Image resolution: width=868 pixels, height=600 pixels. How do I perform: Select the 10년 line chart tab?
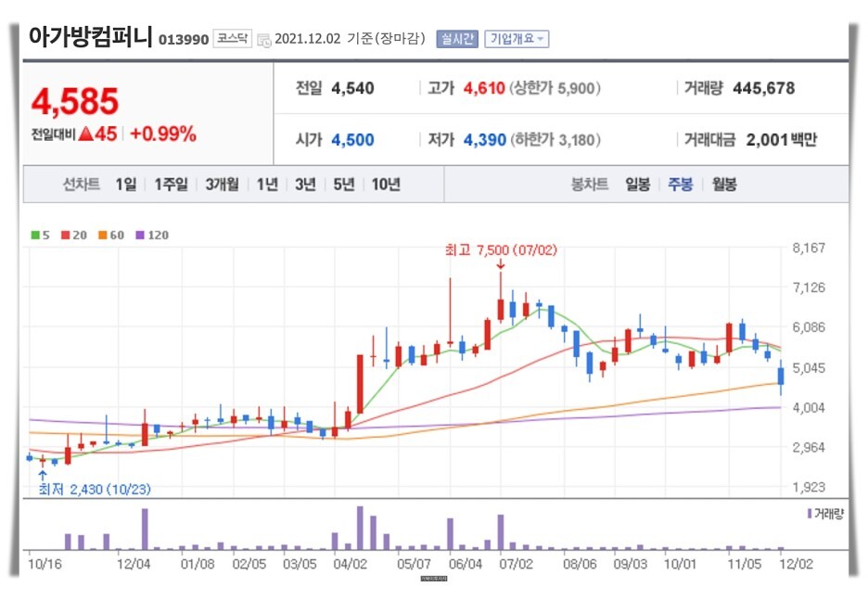[x=386, y=185]
